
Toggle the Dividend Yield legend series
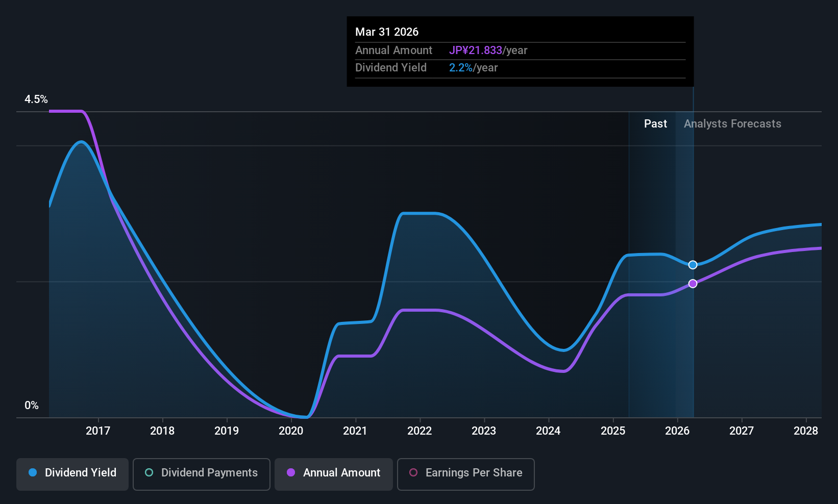[72, 474]
